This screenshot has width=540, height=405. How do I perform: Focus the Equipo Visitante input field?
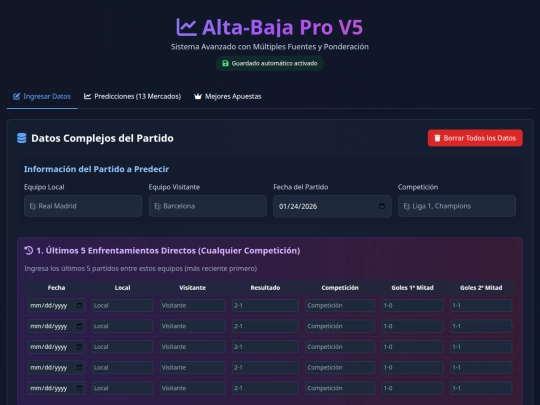[208, 206]
